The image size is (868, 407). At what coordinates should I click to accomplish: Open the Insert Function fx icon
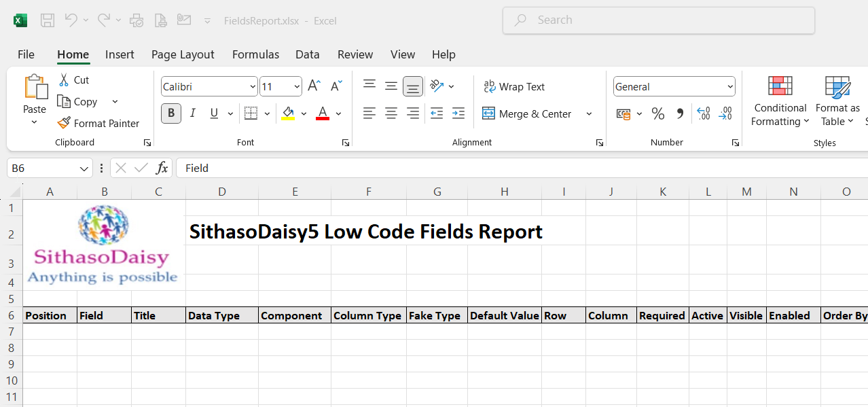click(162, 168)
